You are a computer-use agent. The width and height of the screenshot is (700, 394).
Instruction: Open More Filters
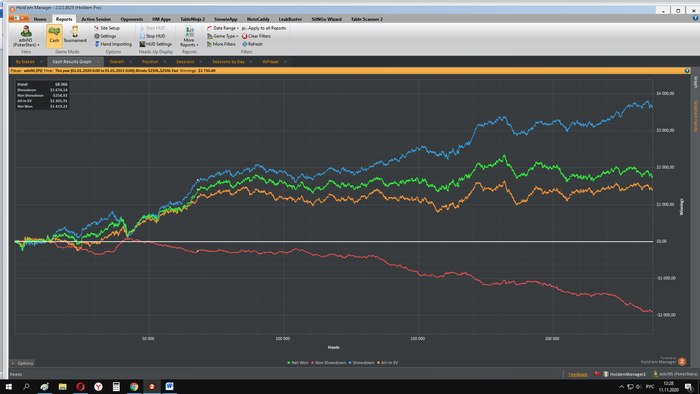[221, 44]
